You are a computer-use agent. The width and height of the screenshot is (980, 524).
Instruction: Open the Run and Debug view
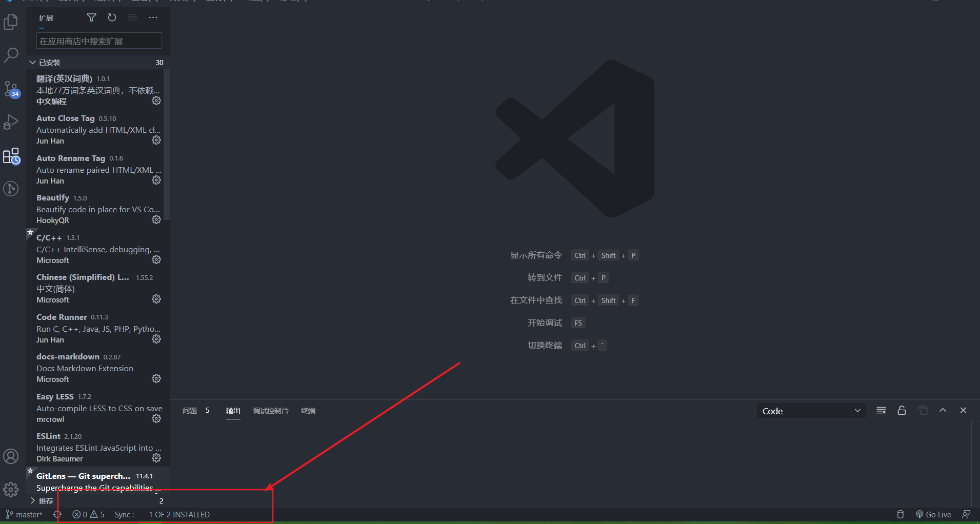click(x=11, y=122)
